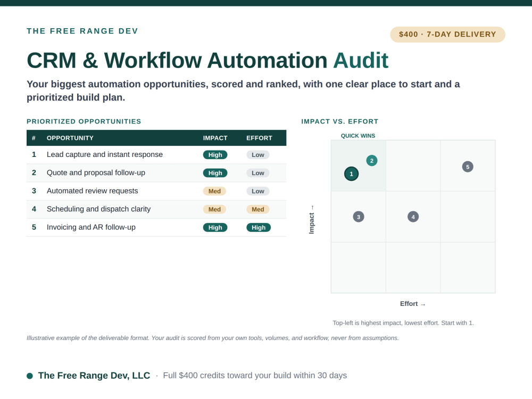Click Low effort pill for Automated review requests
Image resolution: width=532 pixels, height=399 pixels.
pos(258,191)
